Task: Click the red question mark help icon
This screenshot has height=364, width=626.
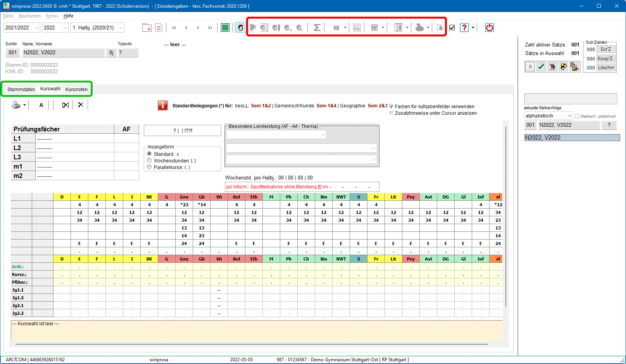Action: [464, 28]
